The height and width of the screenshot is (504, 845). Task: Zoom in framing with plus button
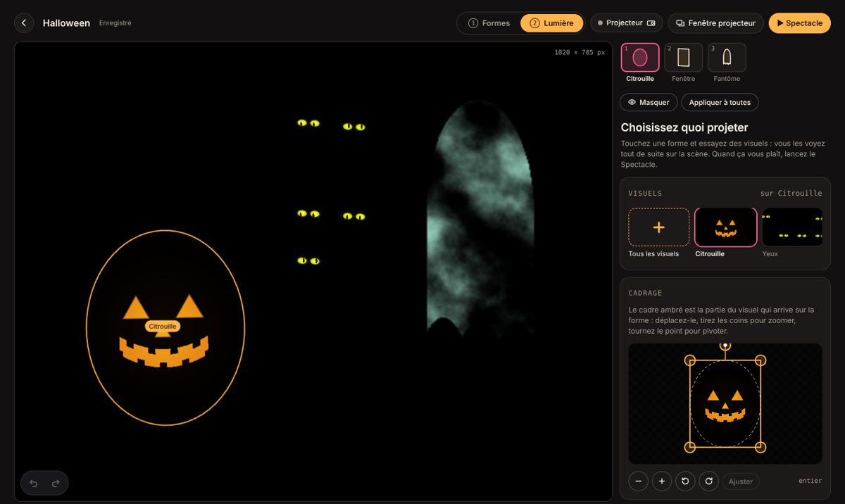[661, 481]
